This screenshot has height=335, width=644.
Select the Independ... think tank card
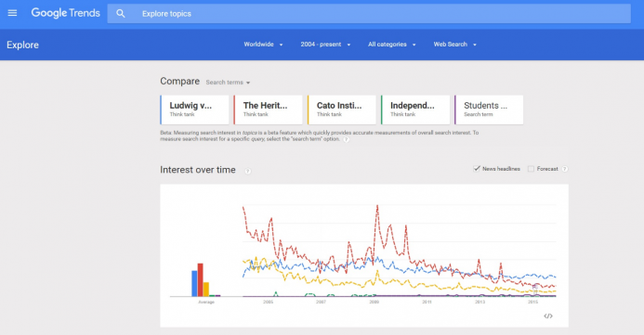pyautogui.click(x=415, y=110)
